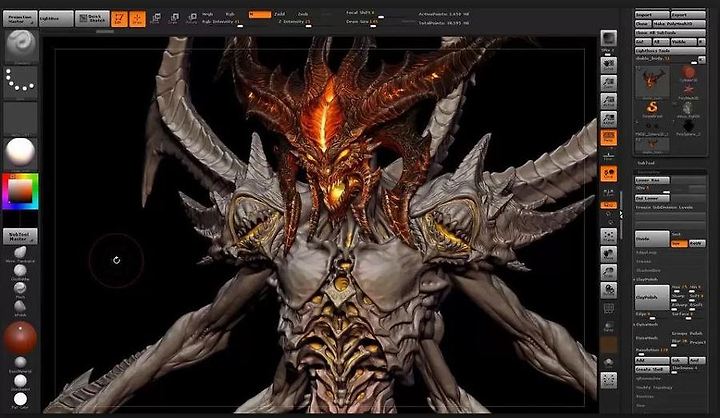Screen dimensions: 720x418
Task: Click the AAHalf icon
Action: [x=609, y=119]
